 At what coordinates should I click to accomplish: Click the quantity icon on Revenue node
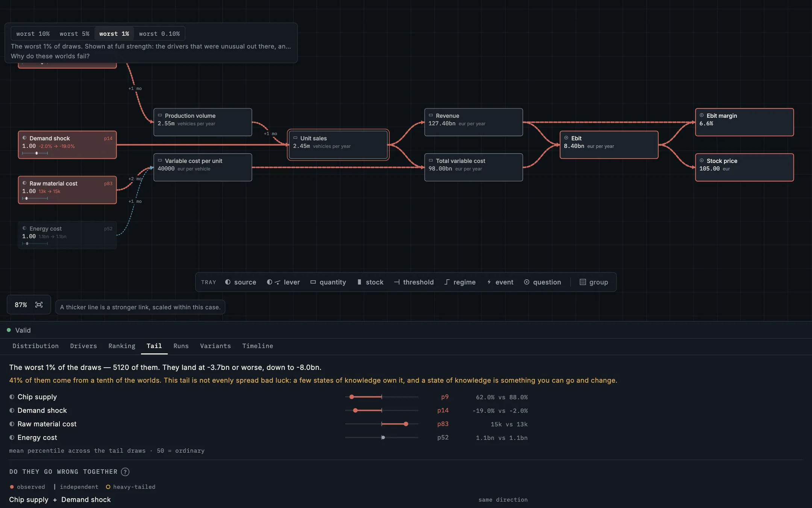coord(431,116)
